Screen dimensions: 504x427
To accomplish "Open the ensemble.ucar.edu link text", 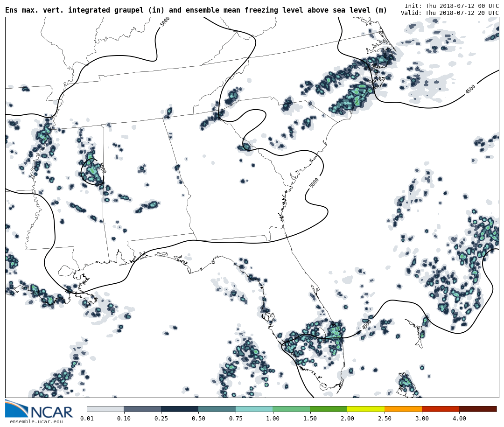I will click(x=36, y=421).
